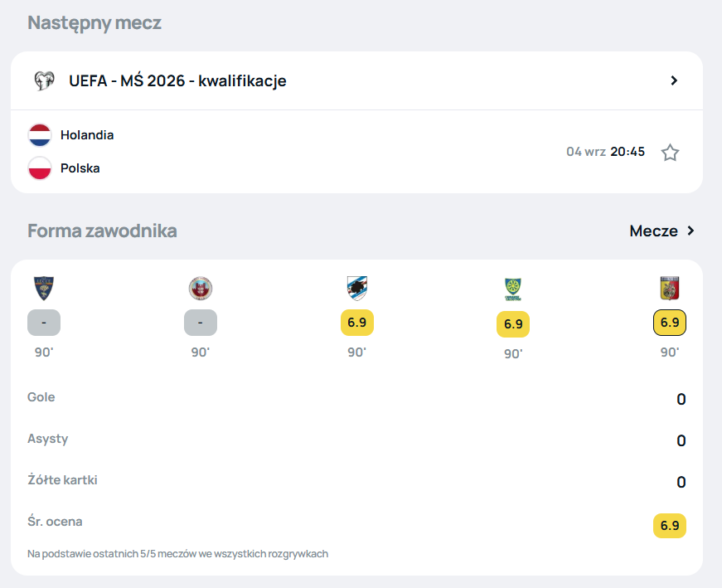Click the Lecce club crest

pos(44,289)
